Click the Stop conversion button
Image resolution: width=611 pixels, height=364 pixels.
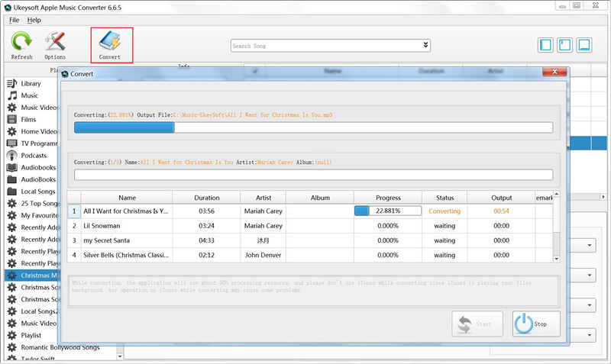[536, 324]
